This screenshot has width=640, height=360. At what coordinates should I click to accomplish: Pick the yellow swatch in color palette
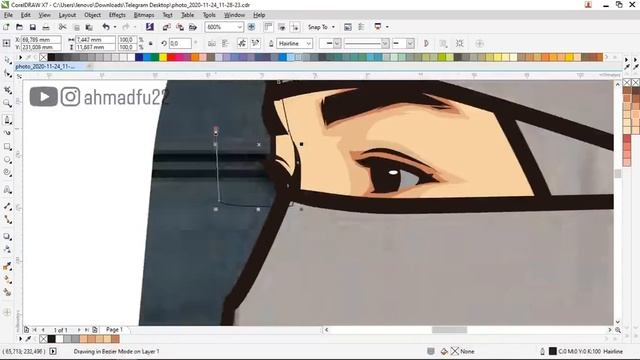pyautogui.click(x=163, y=58)
